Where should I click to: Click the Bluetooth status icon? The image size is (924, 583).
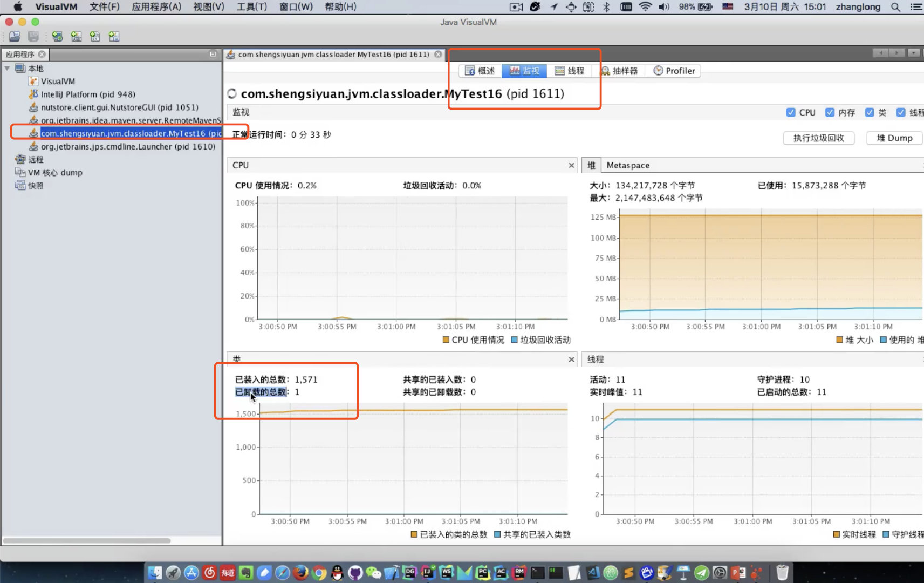click(606, 7)
